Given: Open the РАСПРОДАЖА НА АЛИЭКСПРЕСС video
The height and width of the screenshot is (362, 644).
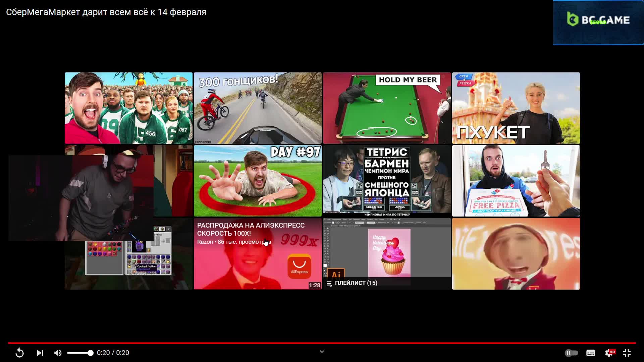Looking at the screenshot, I should [x=258, y=254].
